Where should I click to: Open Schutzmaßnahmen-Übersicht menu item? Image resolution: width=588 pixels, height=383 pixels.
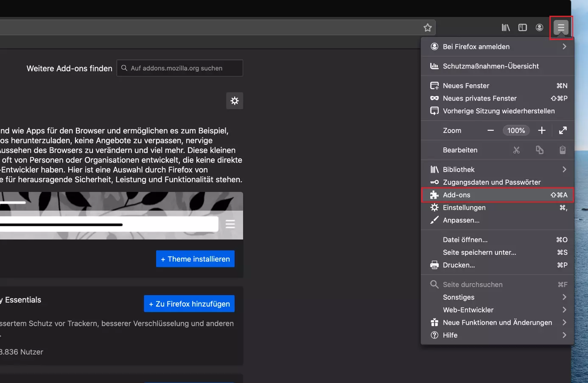pos(497,66)
